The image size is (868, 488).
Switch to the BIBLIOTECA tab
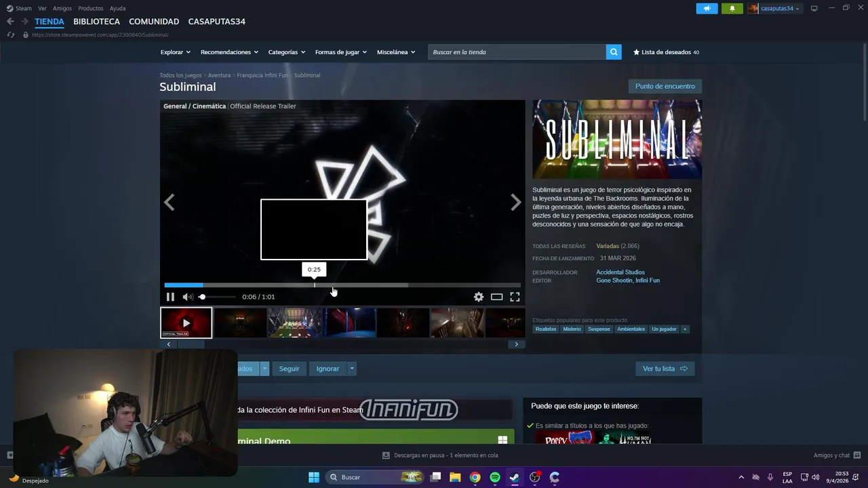tap(96, 22)
